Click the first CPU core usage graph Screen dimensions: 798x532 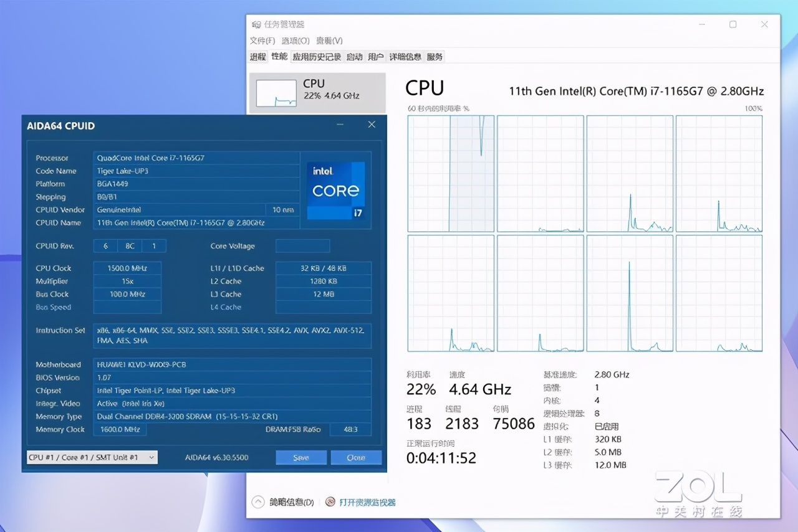pos(450,173)
